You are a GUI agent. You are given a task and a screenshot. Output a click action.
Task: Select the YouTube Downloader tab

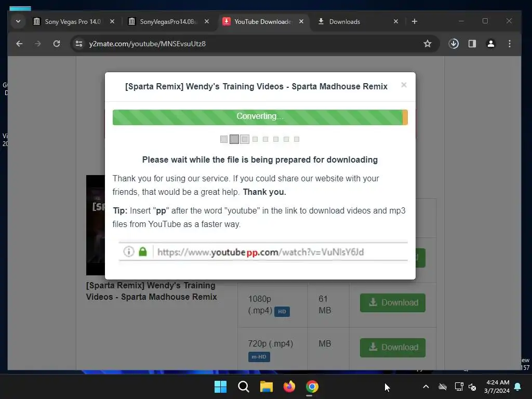coord(263,22)
